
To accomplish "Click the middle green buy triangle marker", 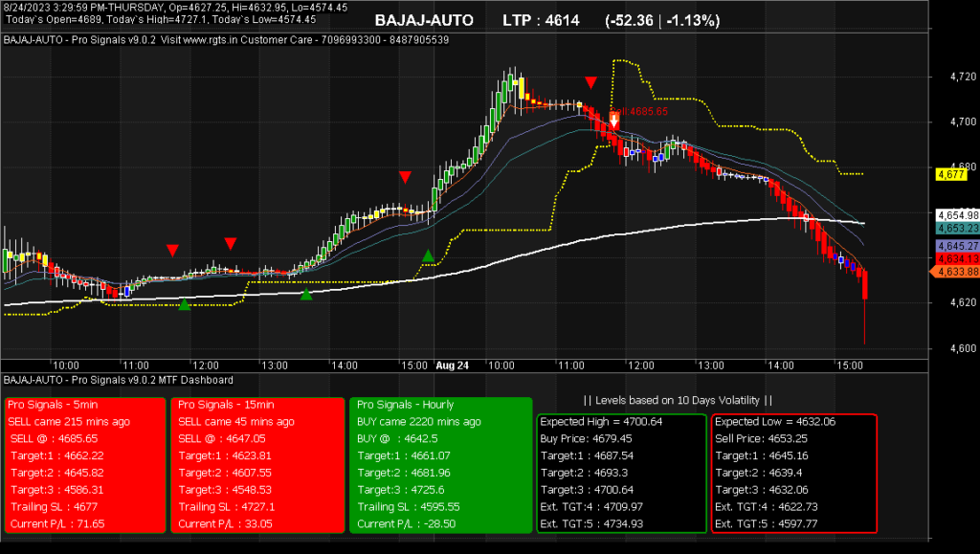I will 306,294.
